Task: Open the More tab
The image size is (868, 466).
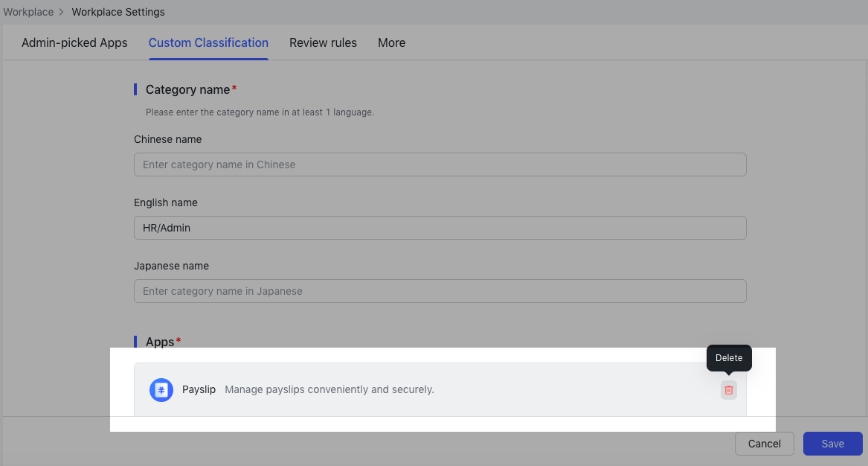Action: click(391, 42)
